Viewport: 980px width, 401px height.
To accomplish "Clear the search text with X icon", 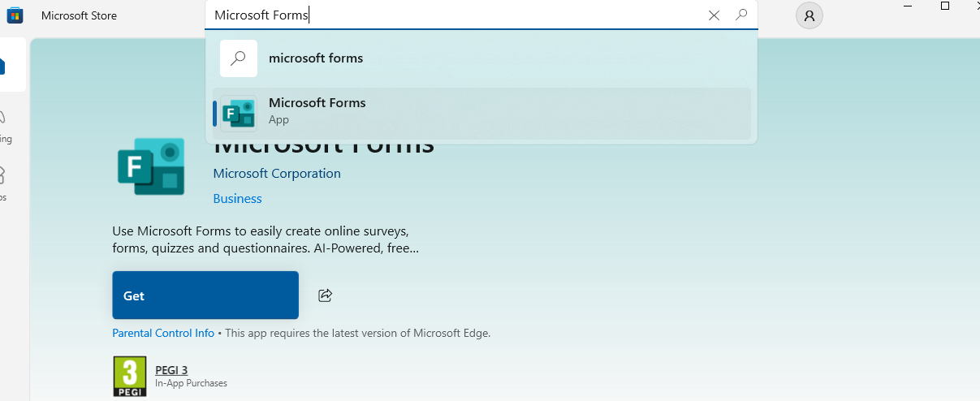I will [714, 15].
